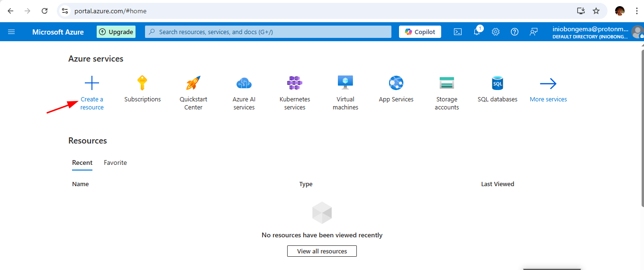Viewport: 644px width, 270px height.
Task: Open portal settings gear
Action: (x=496, y=32)
